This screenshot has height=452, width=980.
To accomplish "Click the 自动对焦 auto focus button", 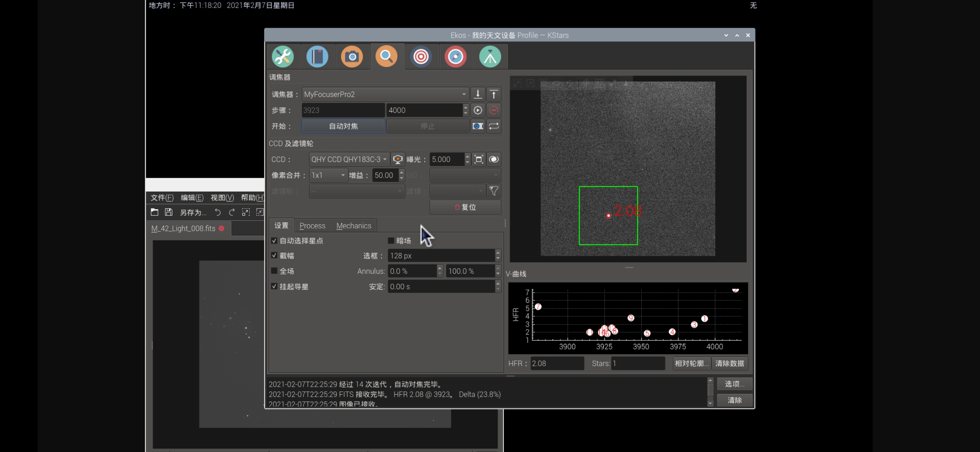I will 343,126.
